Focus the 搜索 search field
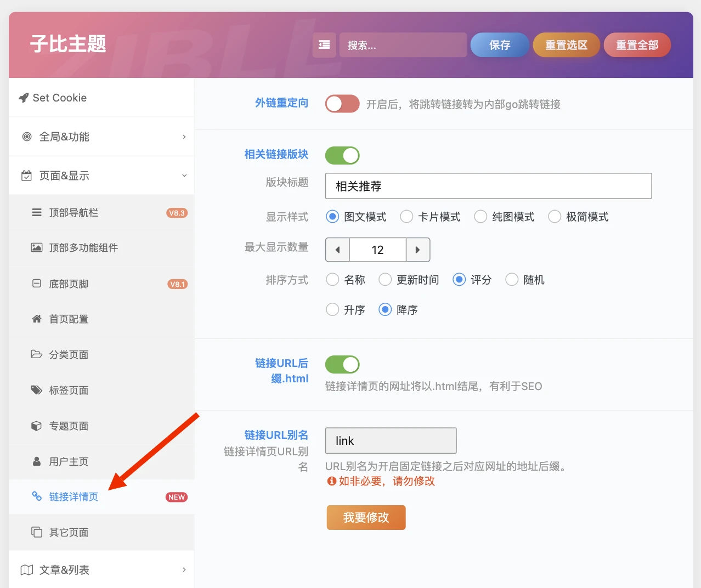Image resolution: width=701 pixels, height=588 pixels. tap(403, 45)
